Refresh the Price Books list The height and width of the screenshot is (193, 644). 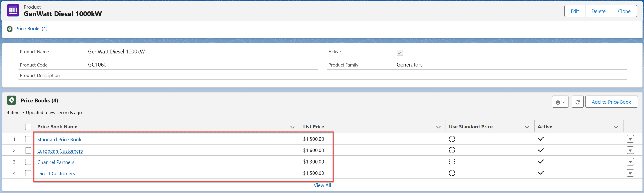coord(577,102)
